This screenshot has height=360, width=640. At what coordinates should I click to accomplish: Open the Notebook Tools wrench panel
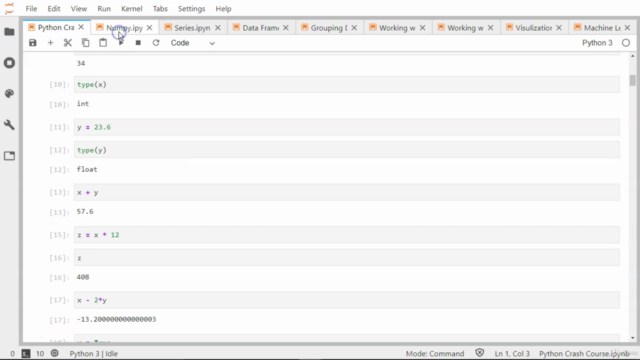(x=9, y=124)
